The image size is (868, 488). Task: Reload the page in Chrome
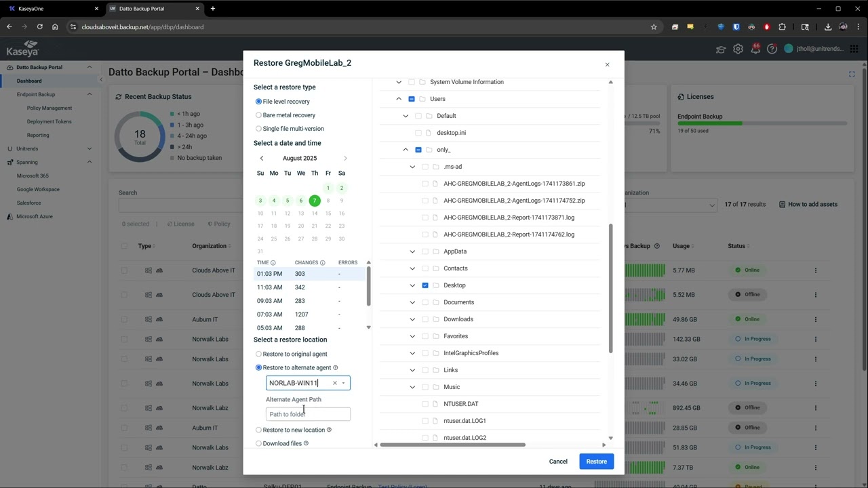click(39, 27)
